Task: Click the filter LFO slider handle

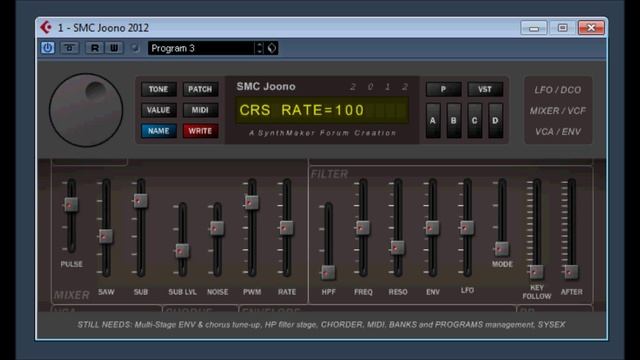Action: [x=467, y=228]
